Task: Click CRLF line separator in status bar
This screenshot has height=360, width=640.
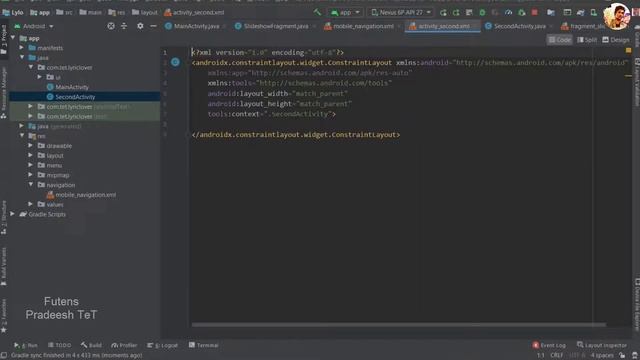Action: coord(556,356)
